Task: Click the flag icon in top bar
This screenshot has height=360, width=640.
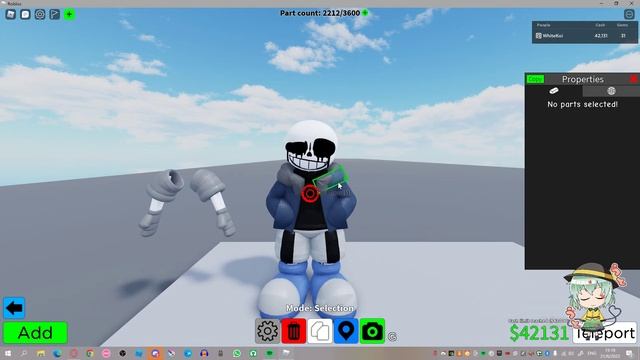Action: [55, 14]
